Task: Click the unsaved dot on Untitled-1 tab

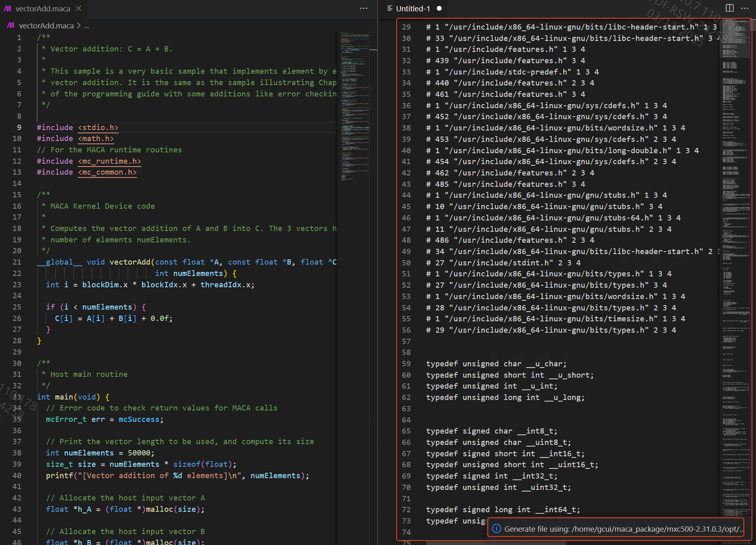Action: pyautogui.click(x=439, y=9)
